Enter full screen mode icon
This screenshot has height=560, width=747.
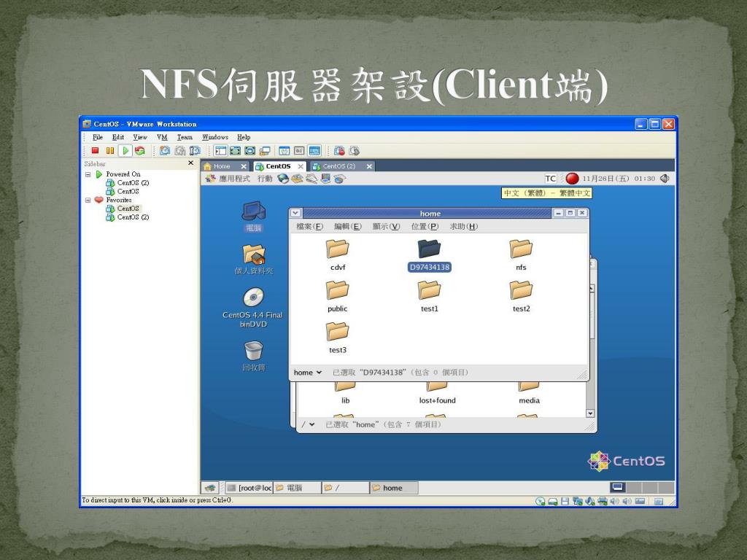249,150
